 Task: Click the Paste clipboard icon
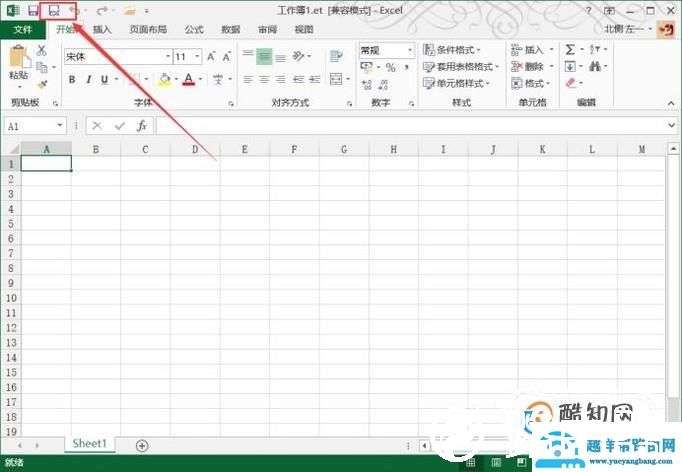tap(18, 57)
